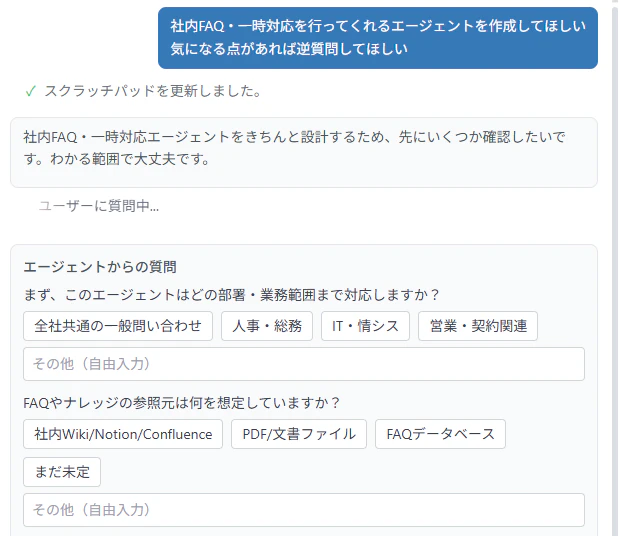
Task: Select the 営業・契約関連 option
Action: (478, 326)
